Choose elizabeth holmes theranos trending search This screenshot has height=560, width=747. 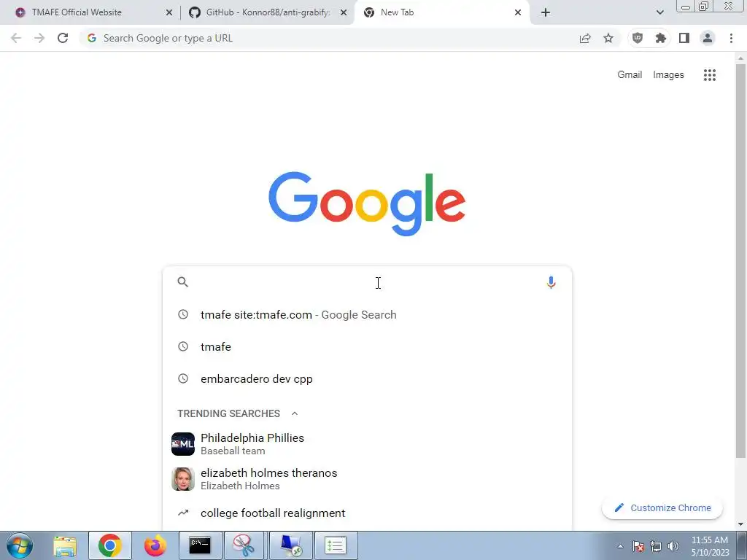[x=367, y=479]
